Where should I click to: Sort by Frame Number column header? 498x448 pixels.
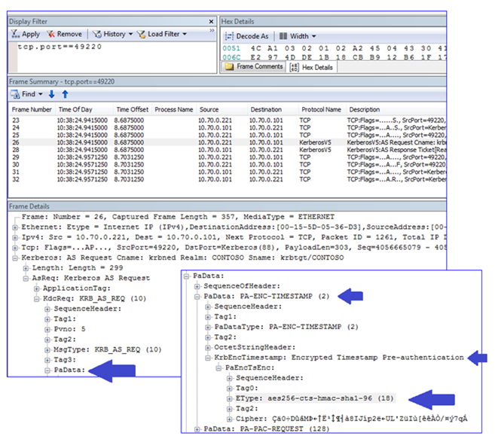(x=32, y=109)
